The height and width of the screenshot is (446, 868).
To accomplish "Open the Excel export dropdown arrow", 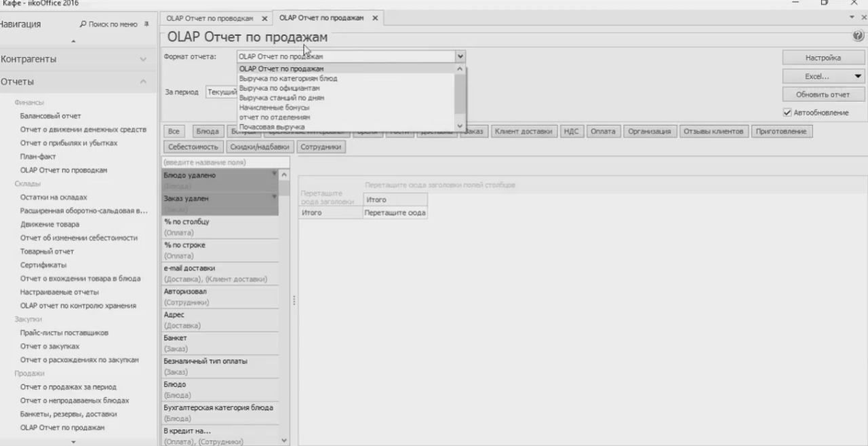I will pos(857,75).
